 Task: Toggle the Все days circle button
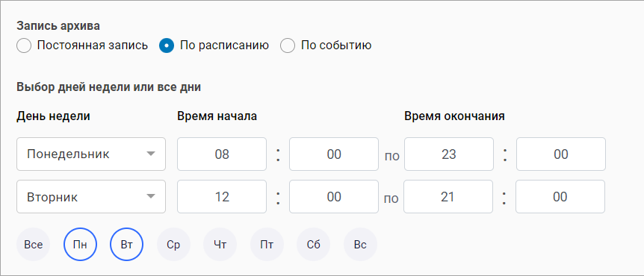tap(34, 245)
